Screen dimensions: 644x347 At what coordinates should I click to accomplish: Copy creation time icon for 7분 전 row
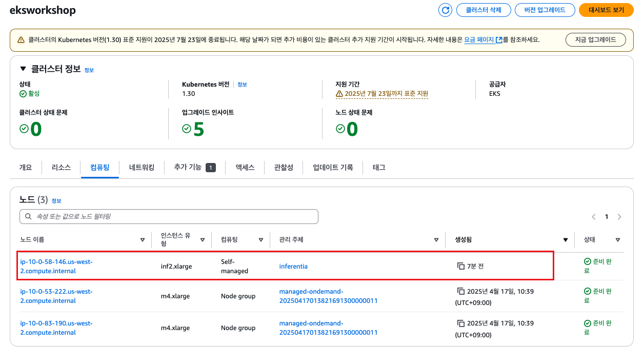tap(460, 266)
